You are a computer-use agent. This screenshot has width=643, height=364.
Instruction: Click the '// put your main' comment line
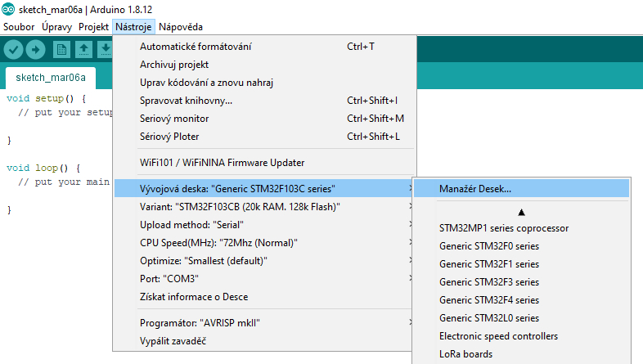tap(64, 182)
